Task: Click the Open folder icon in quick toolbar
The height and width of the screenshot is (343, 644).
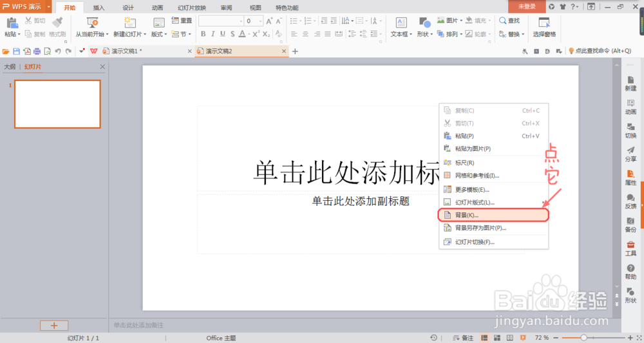Action: (6, 51)
